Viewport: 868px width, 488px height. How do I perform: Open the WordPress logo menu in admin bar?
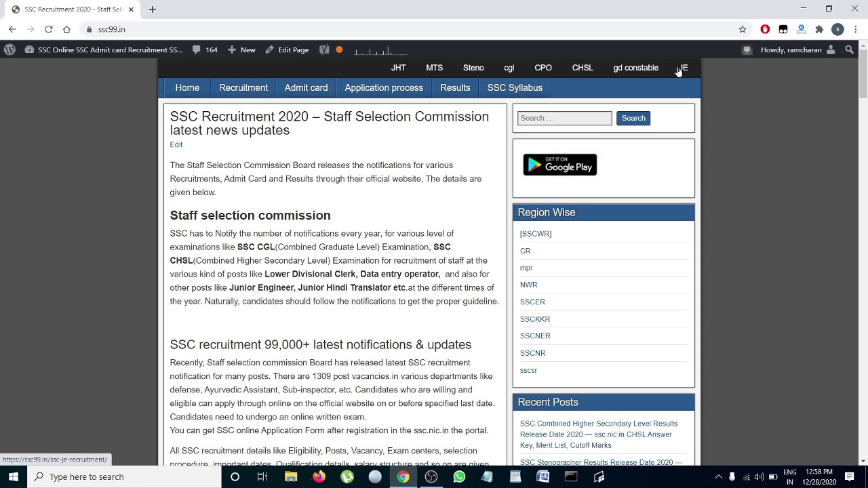point(9,49)
